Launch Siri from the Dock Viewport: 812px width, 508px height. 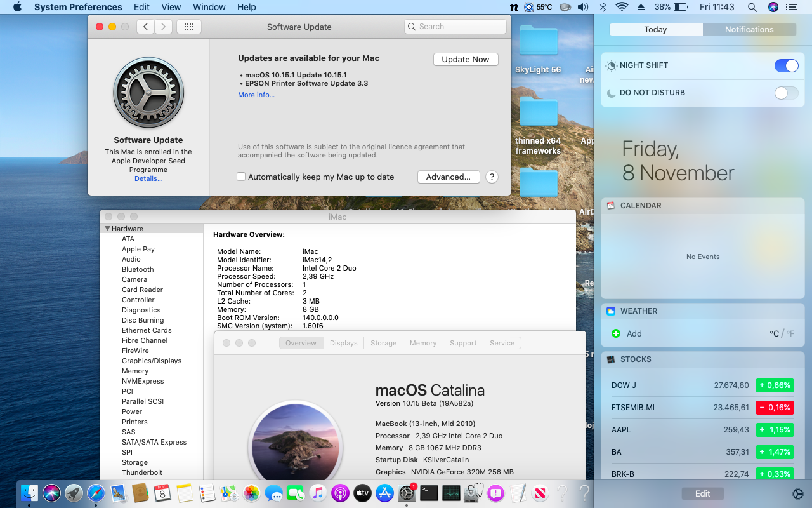tap(51, 493)
